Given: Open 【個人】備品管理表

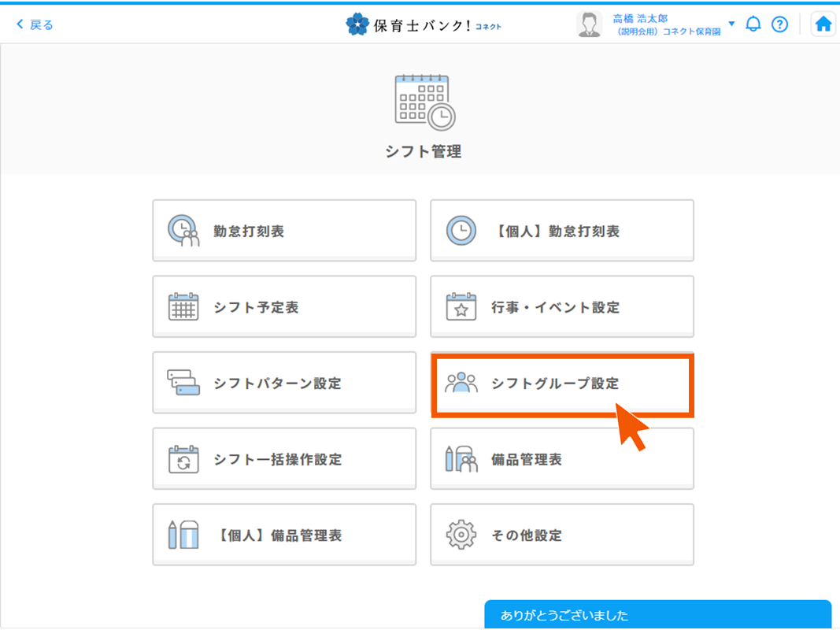Looking at the screenshot, I should click(x=284, y=534).
